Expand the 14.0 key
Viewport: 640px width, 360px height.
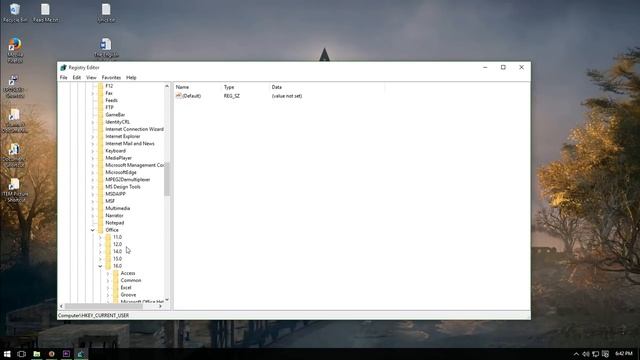[x=100, y=251]
